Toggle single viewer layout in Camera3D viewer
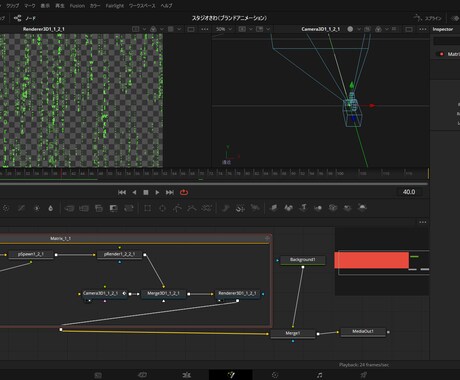This screenshot has width=460, height=380. coord(409,29)
